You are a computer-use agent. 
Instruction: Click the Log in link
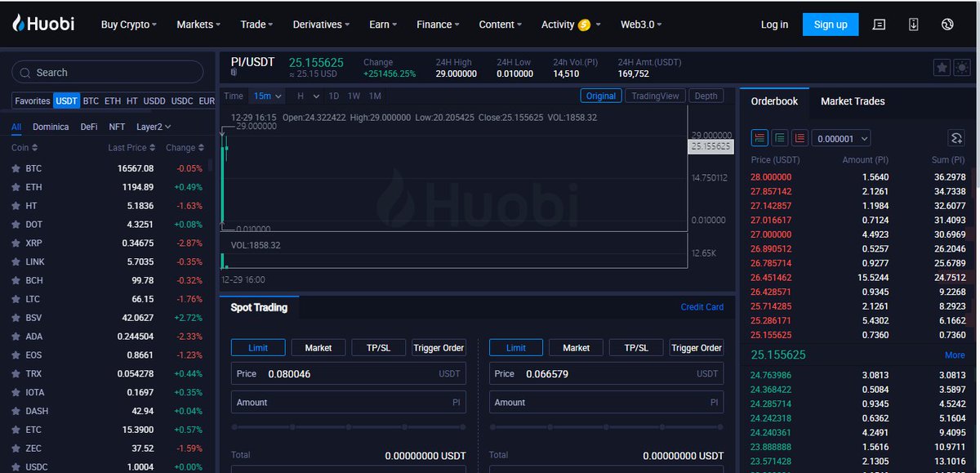(x=774, y=25)
